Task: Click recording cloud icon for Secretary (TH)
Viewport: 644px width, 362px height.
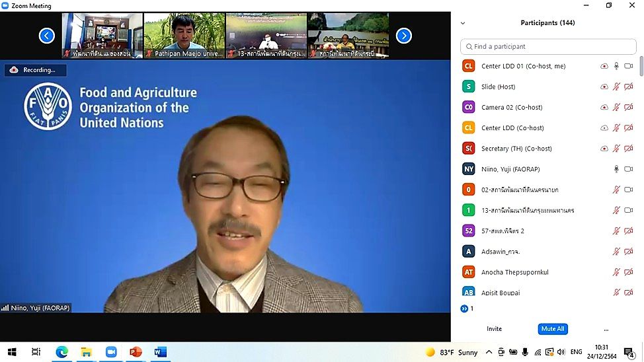Action: (604, 148)
